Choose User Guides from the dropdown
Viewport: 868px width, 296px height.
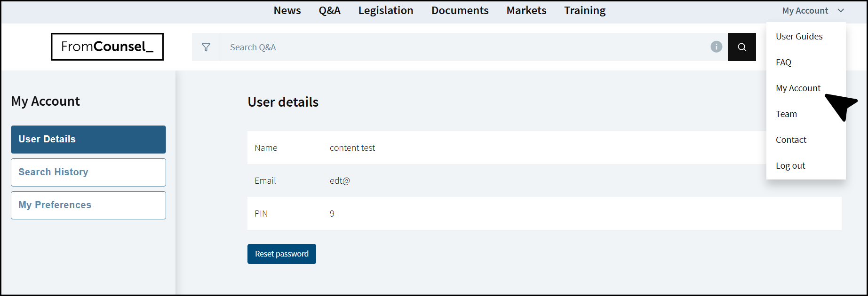click(799, 37)
